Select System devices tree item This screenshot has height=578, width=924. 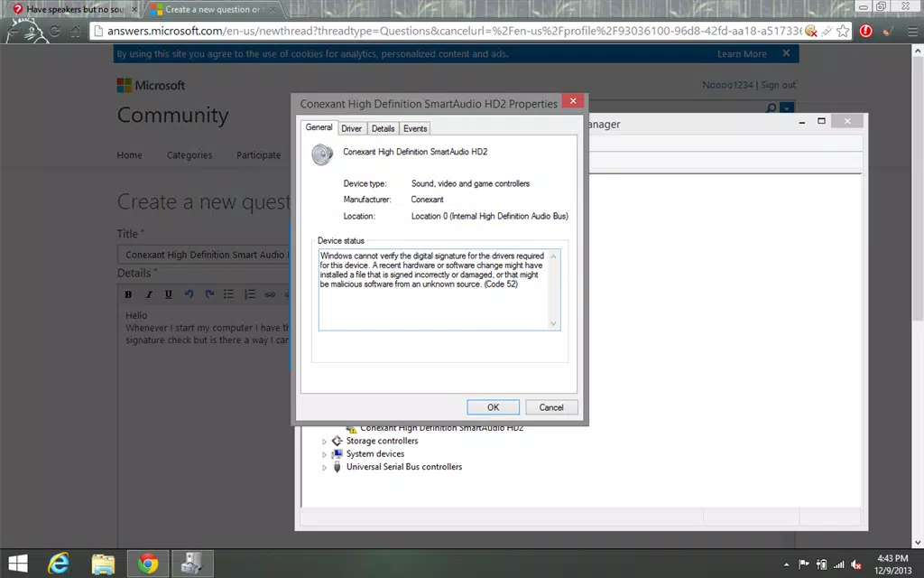375,453
